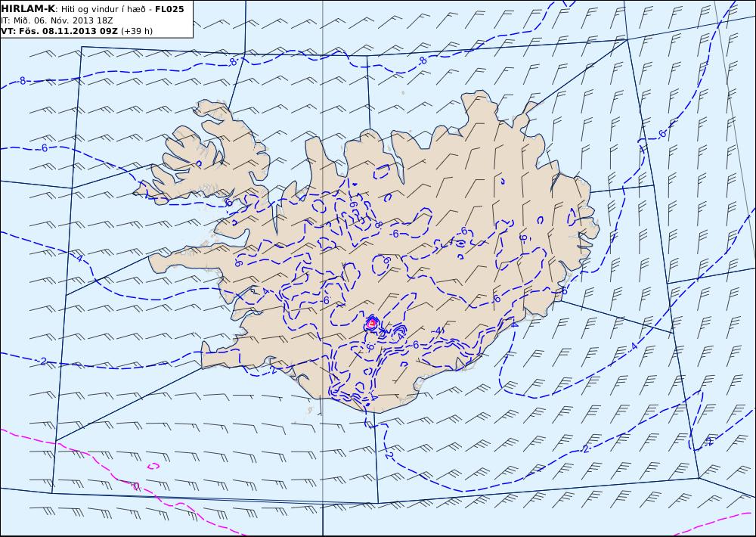756x537 pixels.
Task: Click the small closed magenta contour over the ocean
Action: coord(153,466)
